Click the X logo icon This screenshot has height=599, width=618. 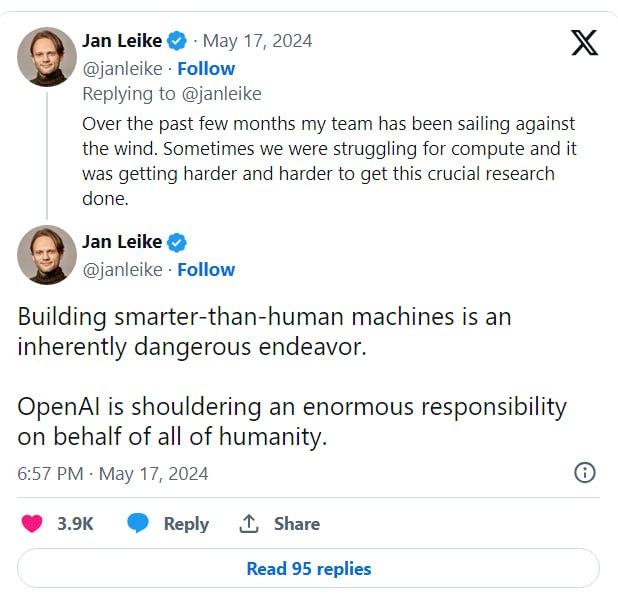(x=584, y=42)
